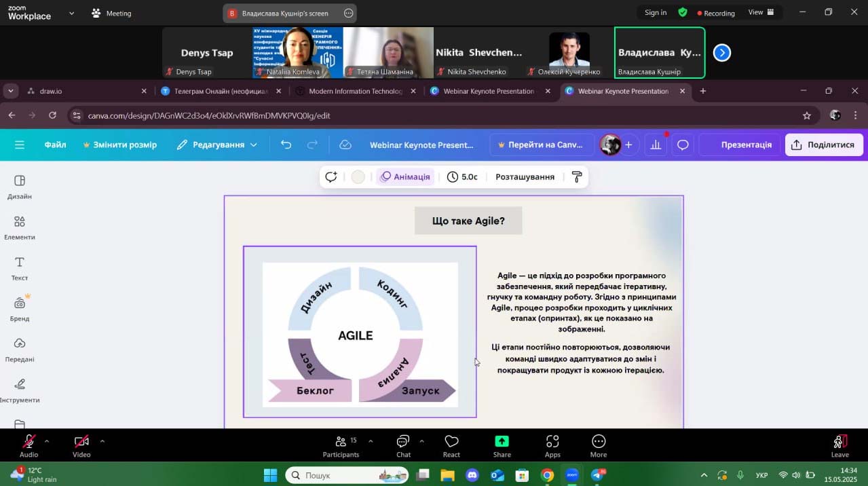Click the Поділитися share button

coord(824,145)
